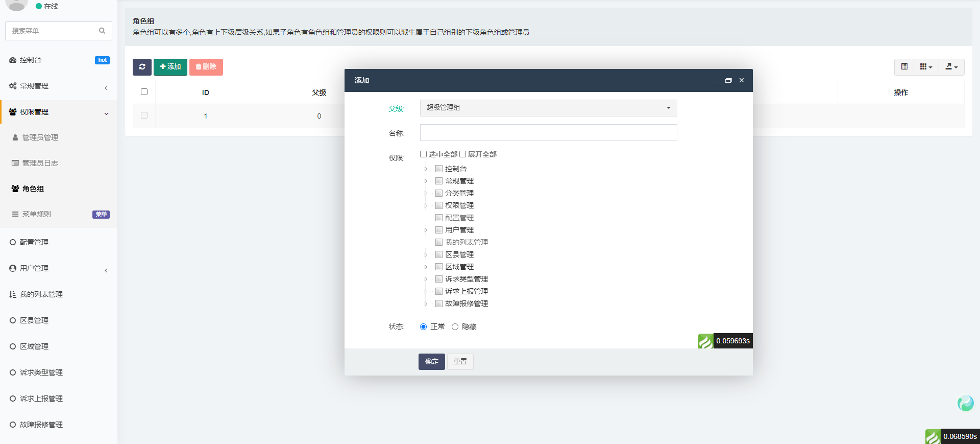Check the 展开全部 checkbox

coord(463,154)
